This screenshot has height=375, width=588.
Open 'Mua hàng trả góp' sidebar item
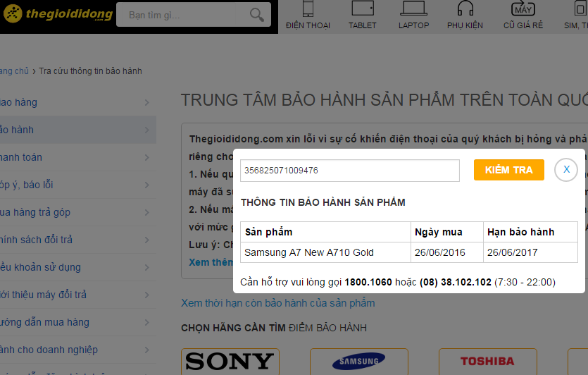[78, 212]
